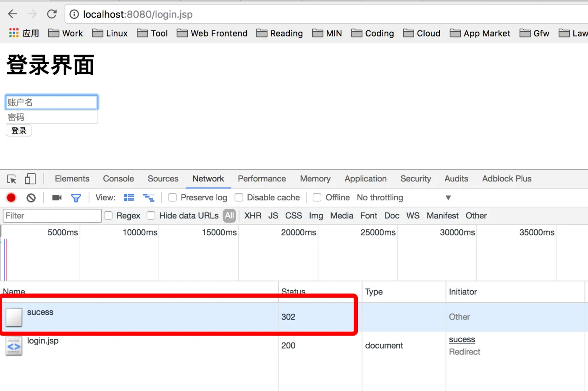The image size is (588, 391).
Task: Open the Coding bookmarks folder
Action: 373,33
